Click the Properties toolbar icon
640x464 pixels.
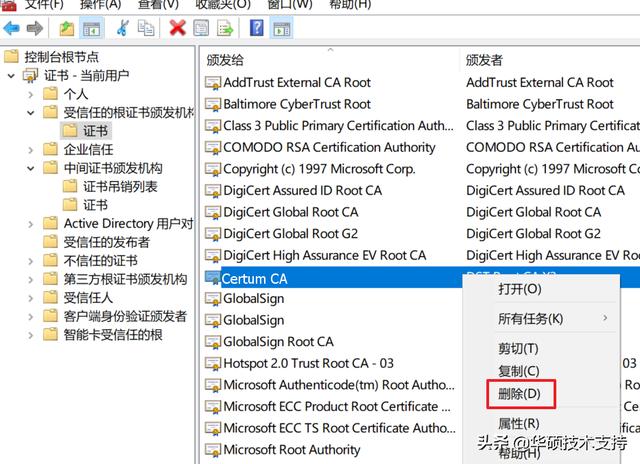click(x=201, y=28)
